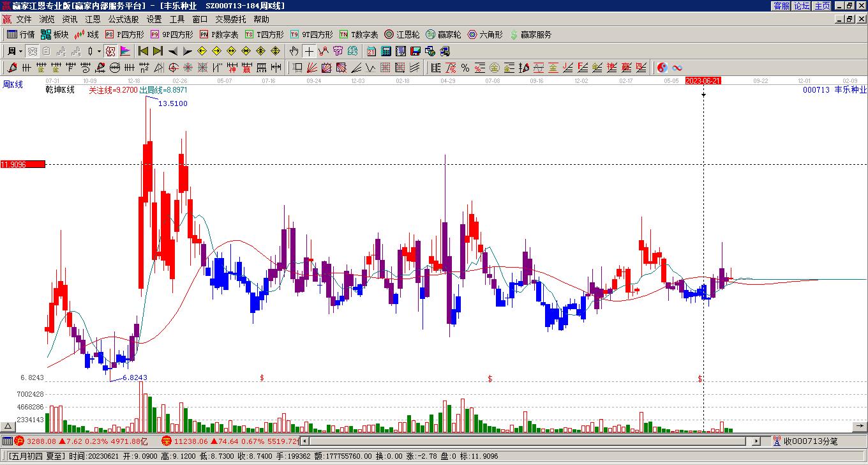Click the status bar grid icon
The width and height of the screenshot is (868, 465).
click(x=7, y=441)
